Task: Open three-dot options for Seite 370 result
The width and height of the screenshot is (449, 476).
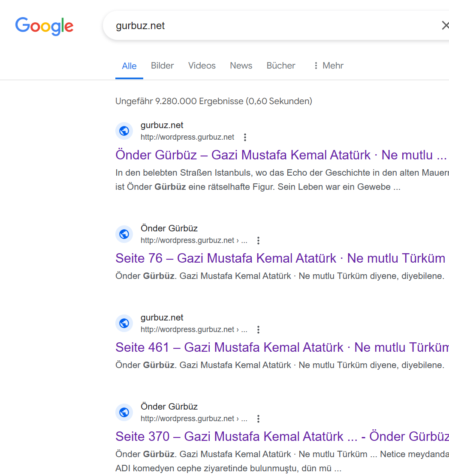Action: coord(258,419)
